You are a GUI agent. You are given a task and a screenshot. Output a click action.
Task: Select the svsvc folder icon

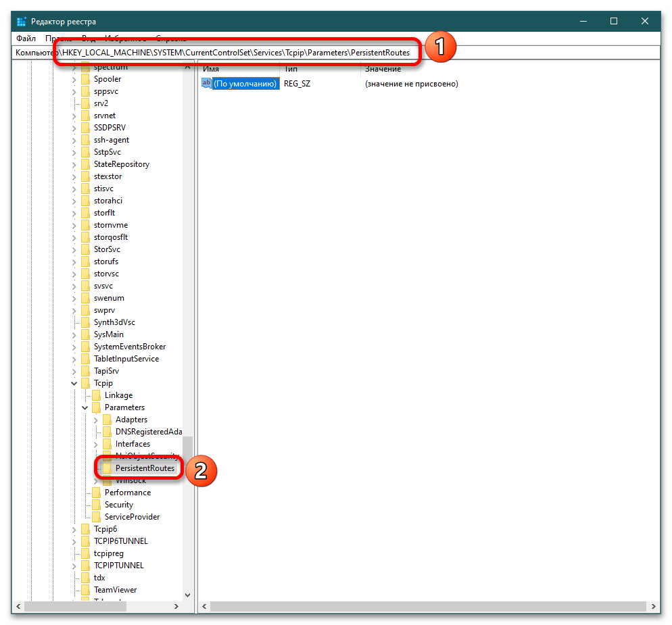click(x=86, y=286)
